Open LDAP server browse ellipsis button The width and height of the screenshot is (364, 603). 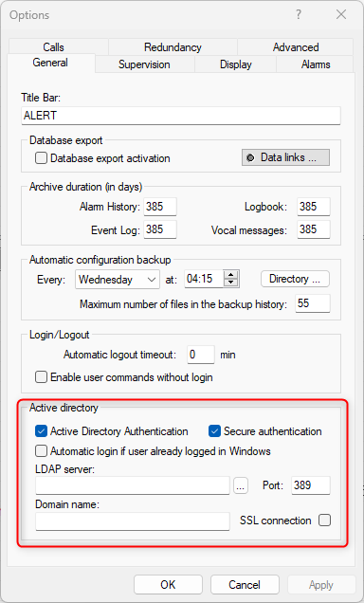pos(241,486)
